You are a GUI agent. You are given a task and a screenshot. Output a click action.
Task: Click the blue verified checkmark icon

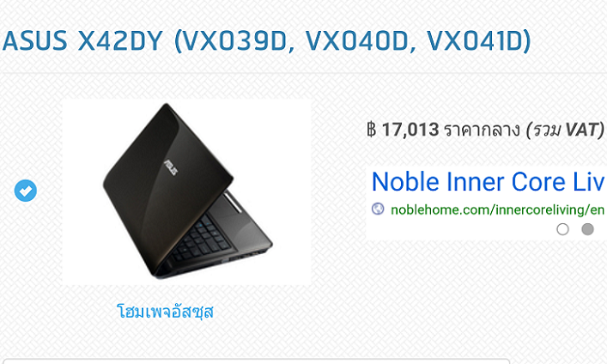[x=26, y=191]
